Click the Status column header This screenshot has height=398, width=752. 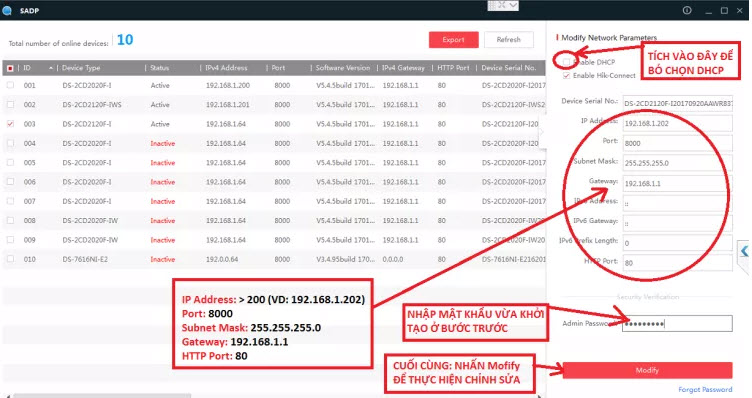[x=160, y=68]
